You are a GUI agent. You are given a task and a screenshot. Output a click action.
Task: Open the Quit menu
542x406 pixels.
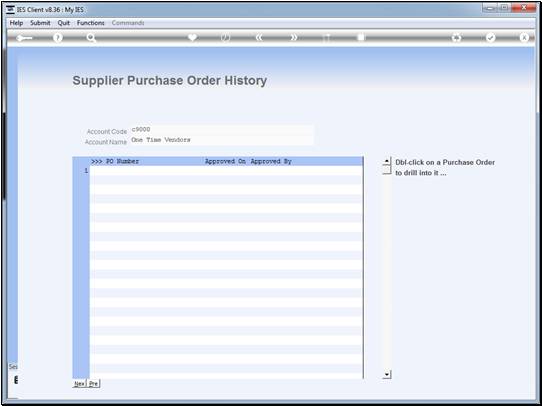pos(64,23)
